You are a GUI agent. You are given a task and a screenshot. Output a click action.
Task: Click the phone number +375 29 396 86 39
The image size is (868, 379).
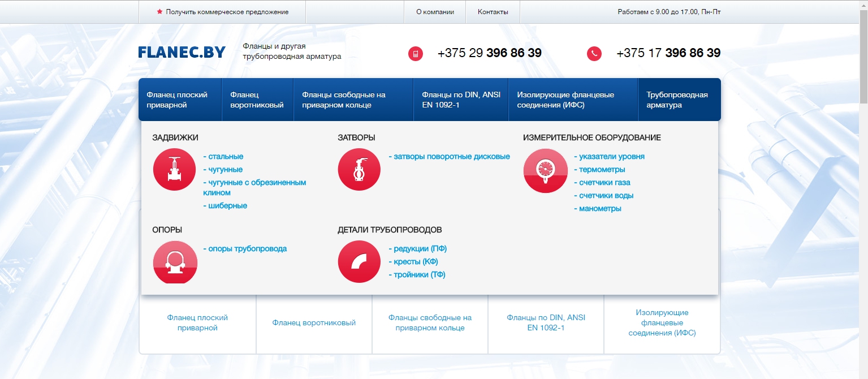coord(490,53)
